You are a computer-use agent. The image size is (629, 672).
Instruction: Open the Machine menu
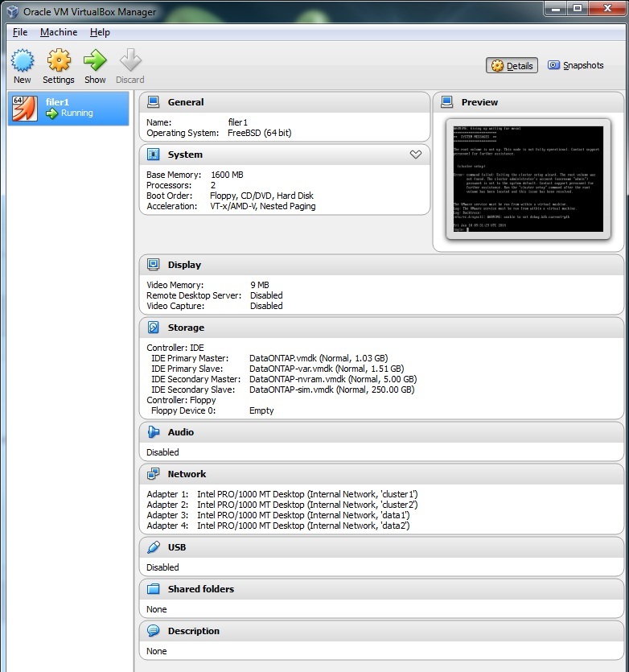coord(59,32)
